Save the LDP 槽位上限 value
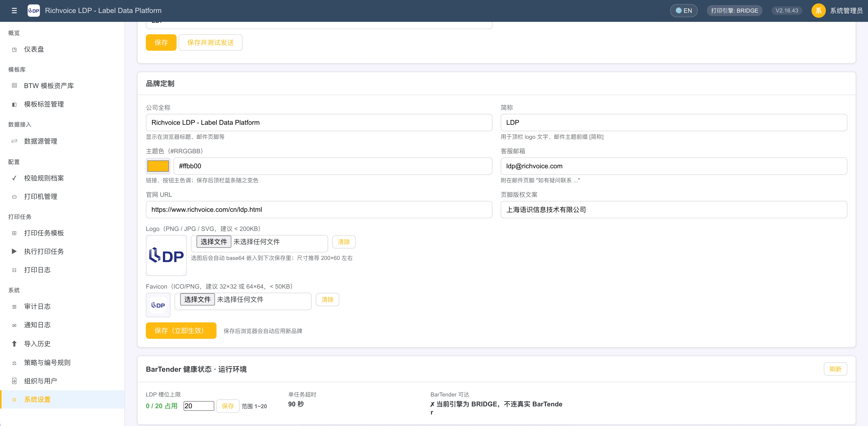This screenshot has width=868, height=426. click(228, 406)
